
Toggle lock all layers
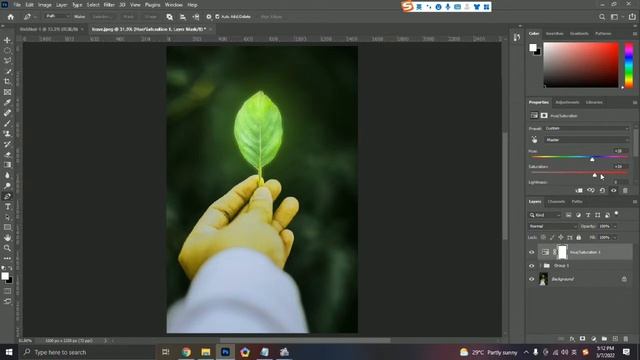pos(578,237)
